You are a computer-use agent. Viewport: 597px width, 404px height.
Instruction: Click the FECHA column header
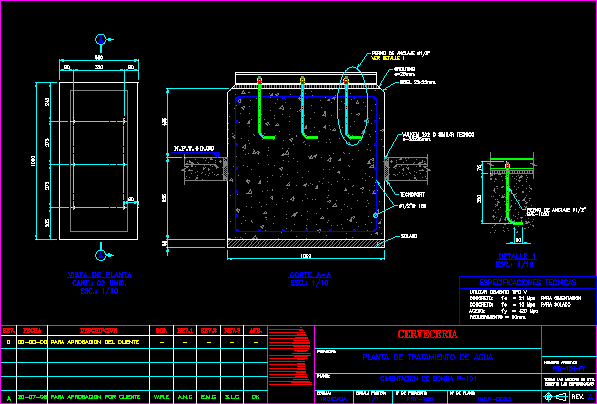(32, 331)
